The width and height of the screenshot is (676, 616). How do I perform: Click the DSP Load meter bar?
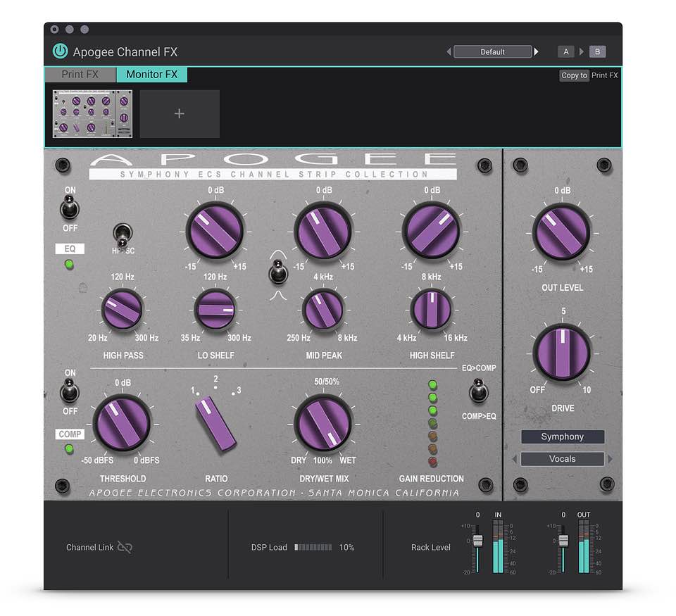pyautogui.click(x=313, y=548)
